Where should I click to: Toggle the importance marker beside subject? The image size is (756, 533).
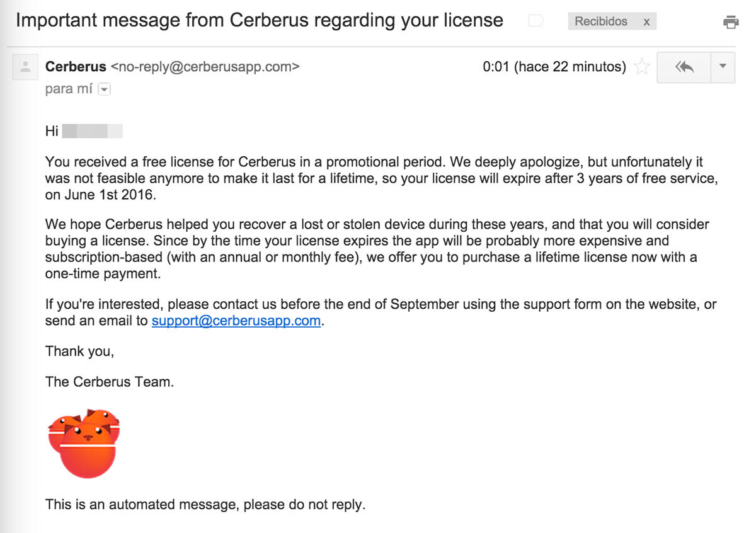coord(535,21)
